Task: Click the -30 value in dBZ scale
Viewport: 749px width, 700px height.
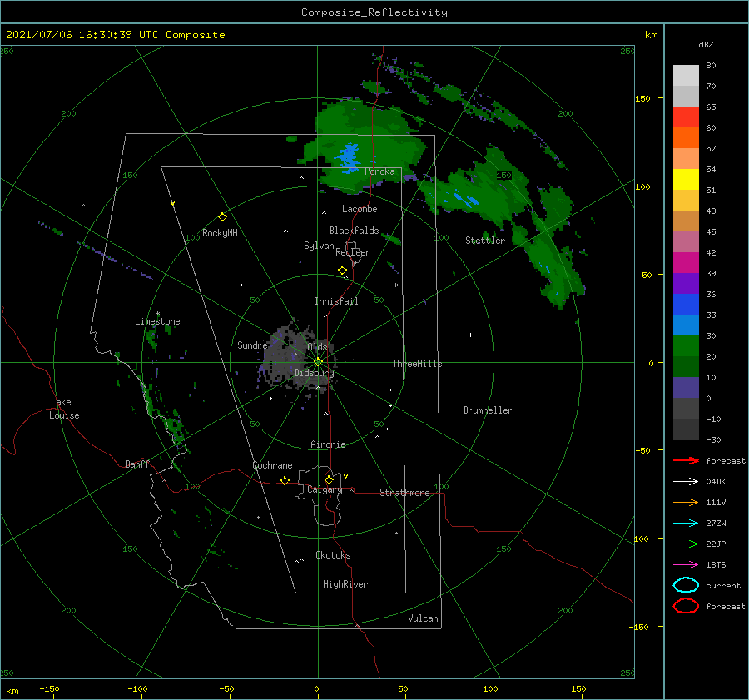Action: point(713,439)
